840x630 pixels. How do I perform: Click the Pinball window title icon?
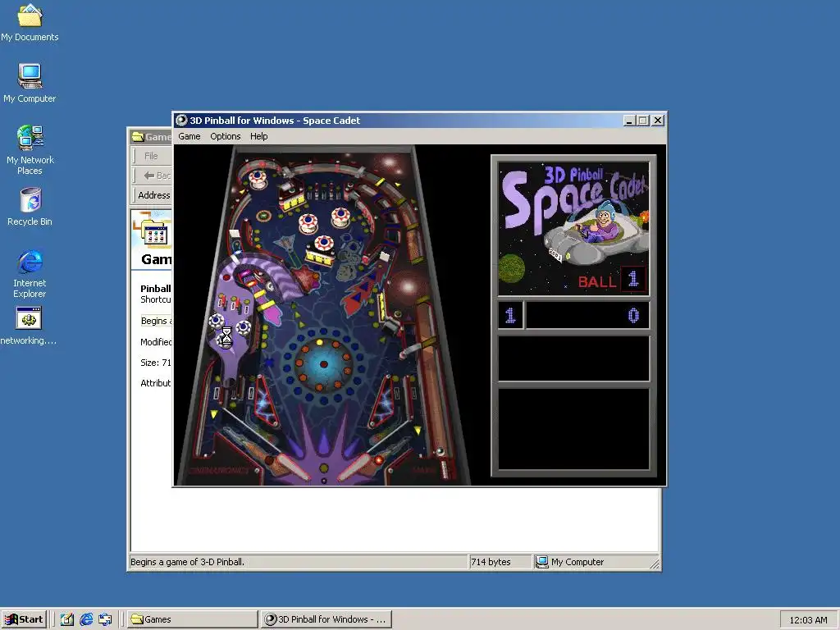[x=181, y=121]
